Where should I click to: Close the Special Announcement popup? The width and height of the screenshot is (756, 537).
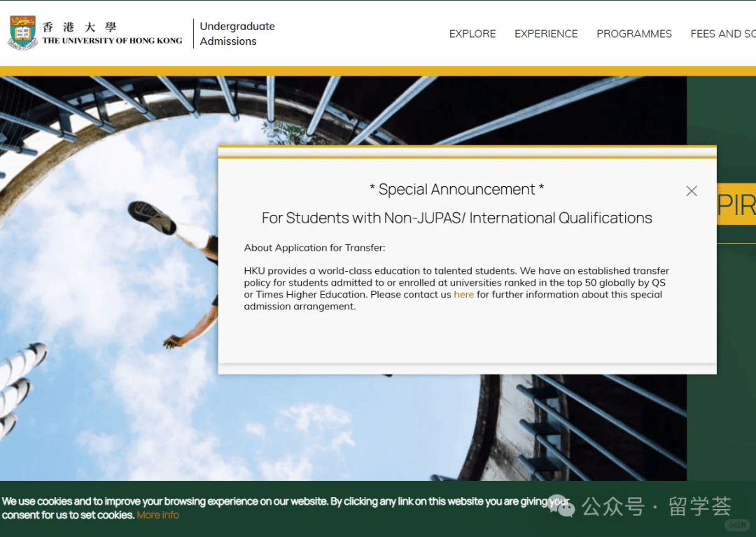tap(692, 191)
